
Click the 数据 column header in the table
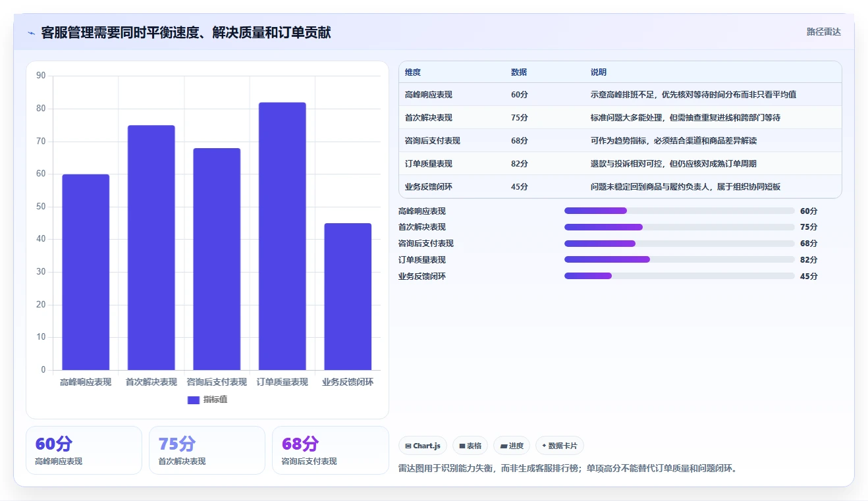point(519,72)
